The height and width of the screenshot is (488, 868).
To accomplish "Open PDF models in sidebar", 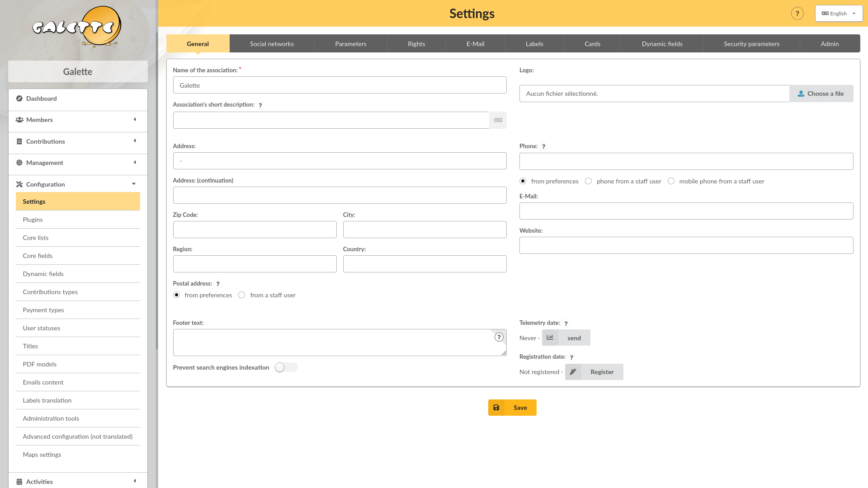I will click(78, 364).
